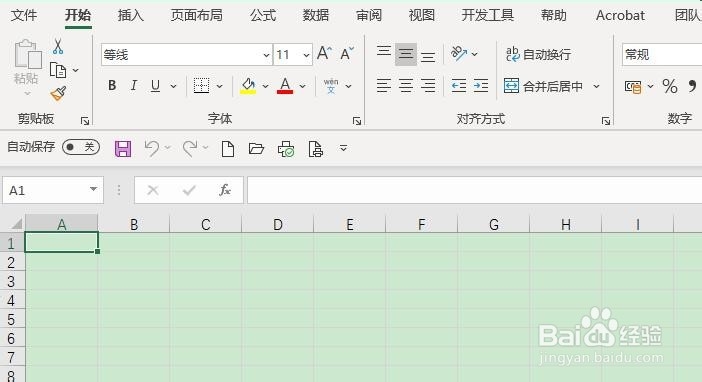The image size is (702, 382).
Task: Toggle the AutoSave (自动保存) switch
Action: tap(81, 147)
